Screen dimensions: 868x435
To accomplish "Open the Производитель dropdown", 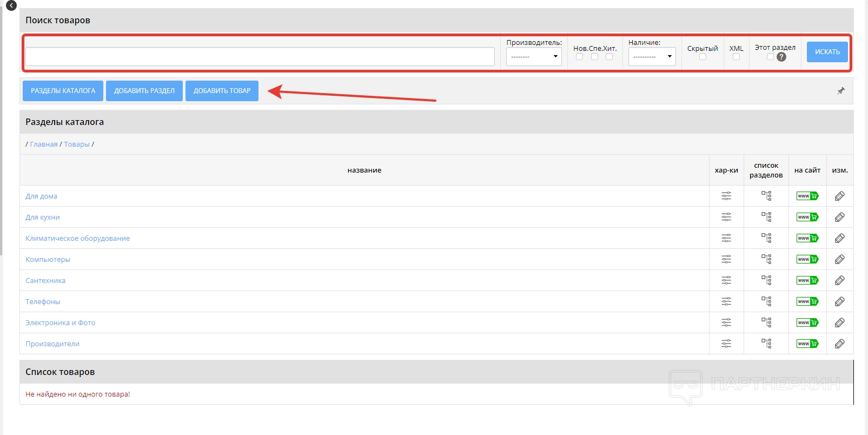I will point(534,56).
